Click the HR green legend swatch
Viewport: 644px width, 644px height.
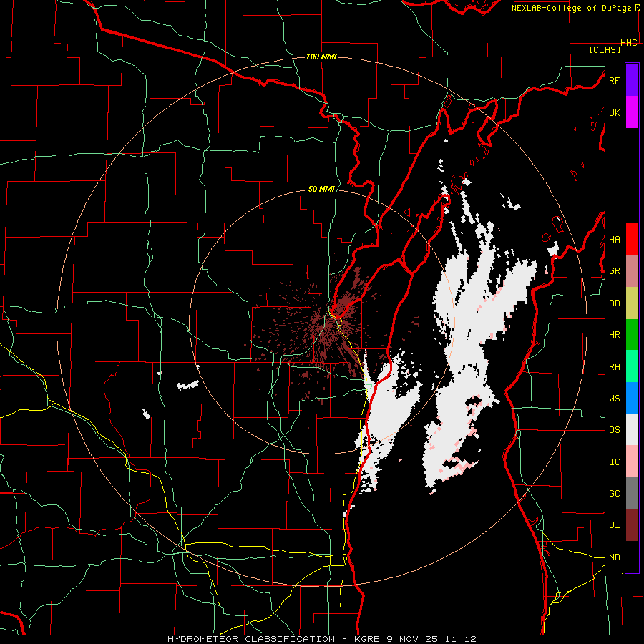(632, 334)
